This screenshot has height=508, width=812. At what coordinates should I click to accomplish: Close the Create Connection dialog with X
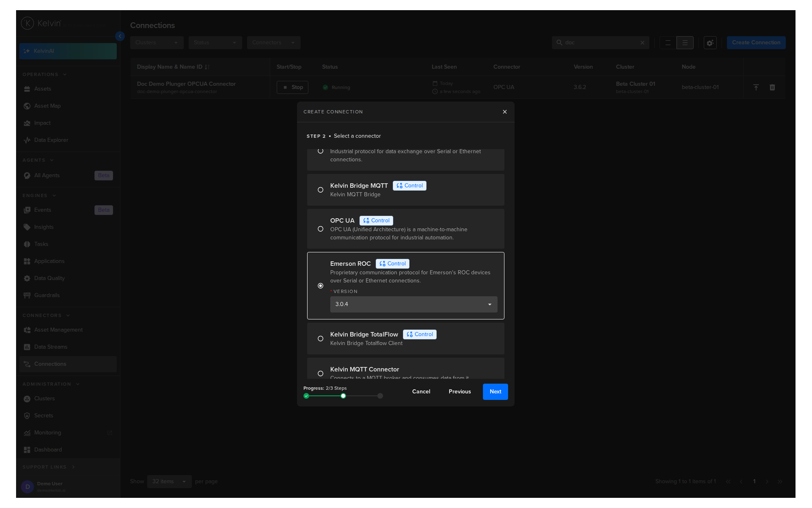[505, 112]
